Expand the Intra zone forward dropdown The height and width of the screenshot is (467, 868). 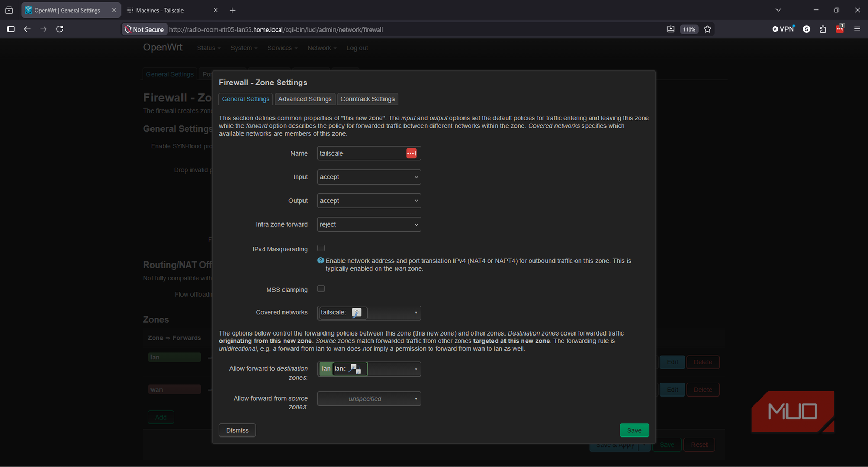[x=369, y=225]
